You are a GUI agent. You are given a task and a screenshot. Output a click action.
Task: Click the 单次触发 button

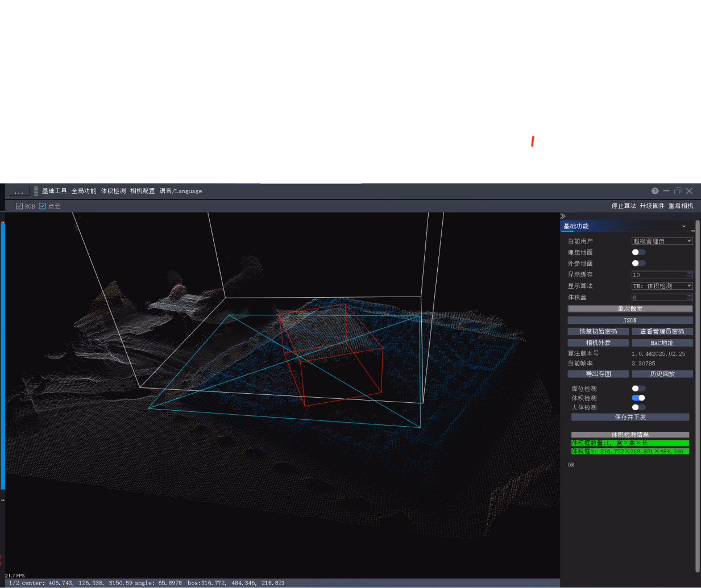tap(630, 309)
